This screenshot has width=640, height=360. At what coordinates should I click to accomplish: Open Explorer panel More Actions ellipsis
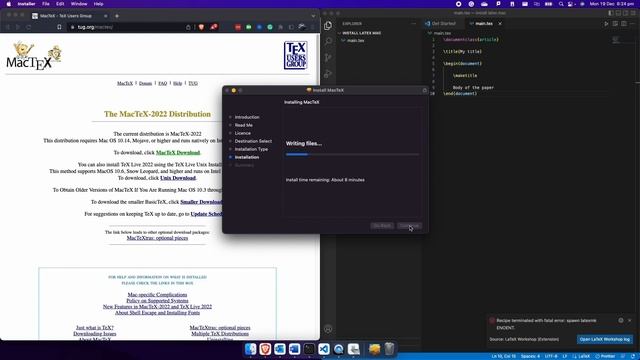click(x=413, y=24)
